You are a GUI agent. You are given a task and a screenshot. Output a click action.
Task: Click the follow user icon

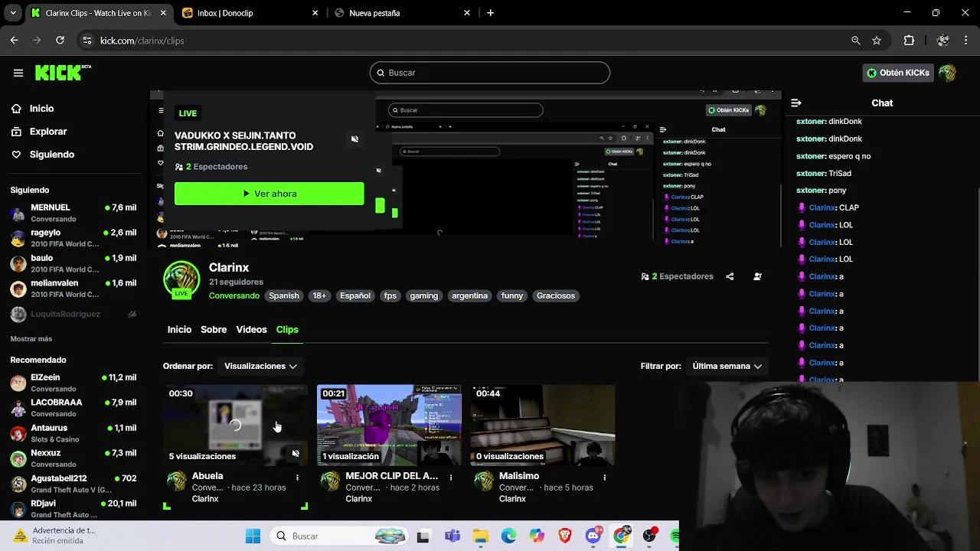[x=757, y=276]
